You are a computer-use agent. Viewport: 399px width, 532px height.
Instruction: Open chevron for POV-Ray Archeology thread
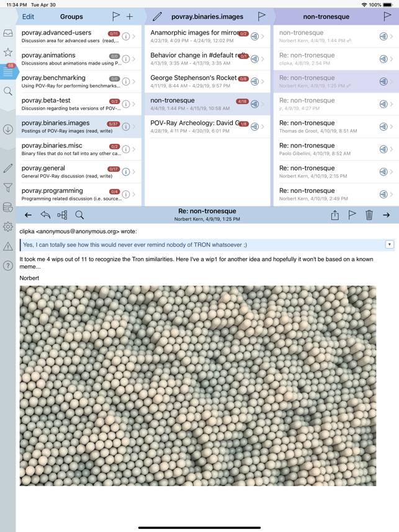pyautogui.click(x=262, y=126)
